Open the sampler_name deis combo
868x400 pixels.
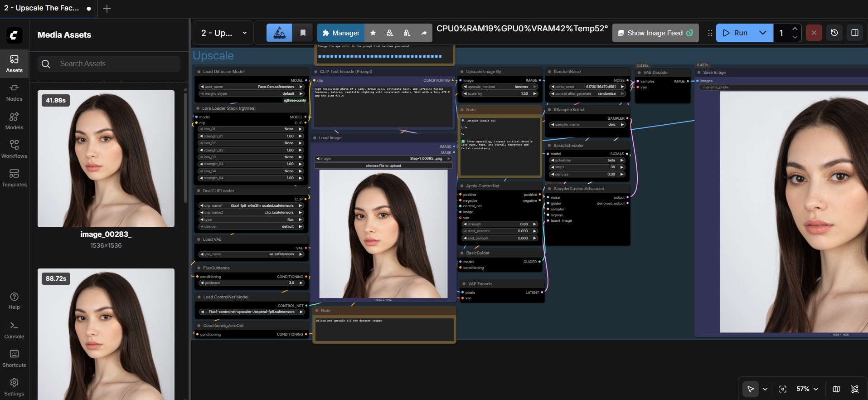pyautogui.click(x=587, y=124)
